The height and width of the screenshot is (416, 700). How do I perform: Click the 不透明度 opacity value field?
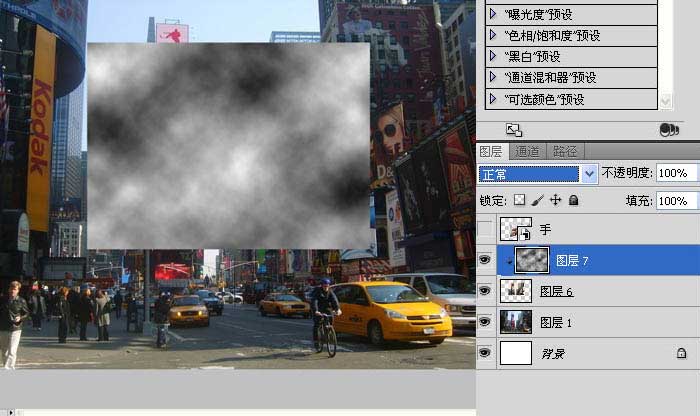[678, 174]
